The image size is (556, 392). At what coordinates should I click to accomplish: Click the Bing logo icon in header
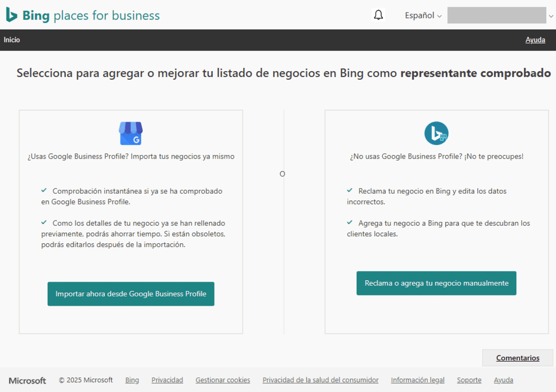pos(11,15)
